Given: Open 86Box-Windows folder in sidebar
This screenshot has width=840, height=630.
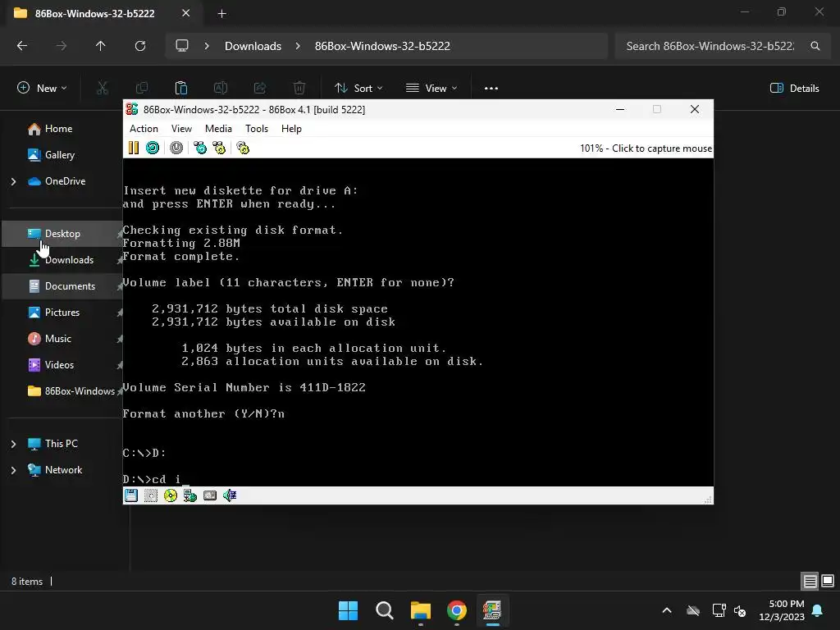Looking at the screenshot, I should click(80, 391).
